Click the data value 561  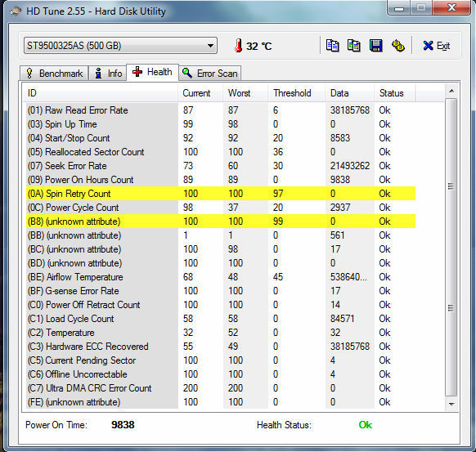pos(337,235)
